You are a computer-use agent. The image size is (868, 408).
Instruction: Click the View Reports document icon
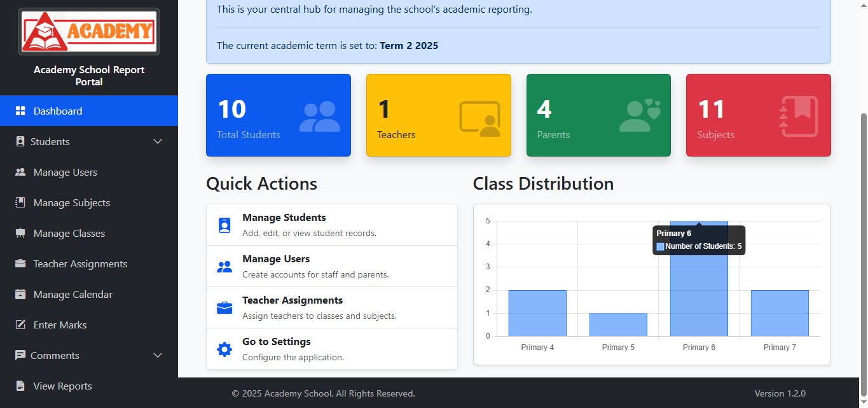click(20, 386)
